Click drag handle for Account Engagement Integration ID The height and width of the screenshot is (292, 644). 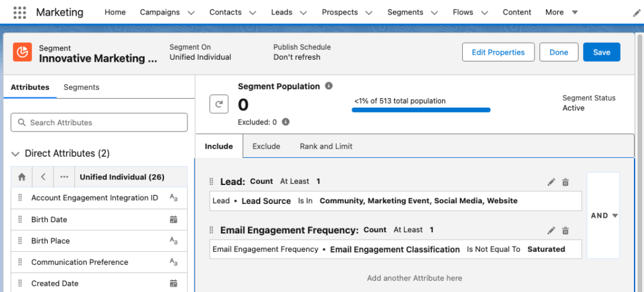(x=19, y=198)
